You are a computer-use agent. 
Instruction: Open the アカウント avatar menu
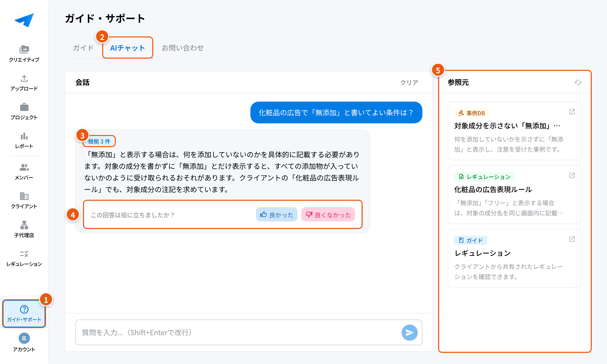[x=24, y=343]
